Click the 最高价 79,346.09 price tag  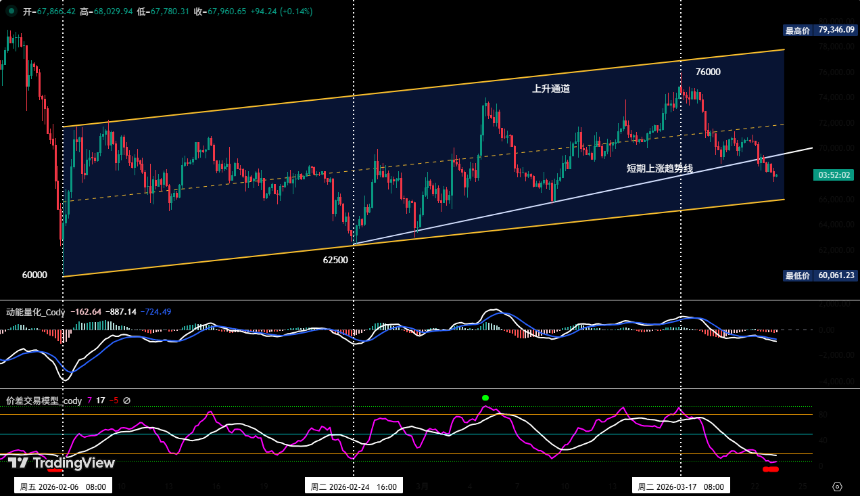tap(820, 31)
